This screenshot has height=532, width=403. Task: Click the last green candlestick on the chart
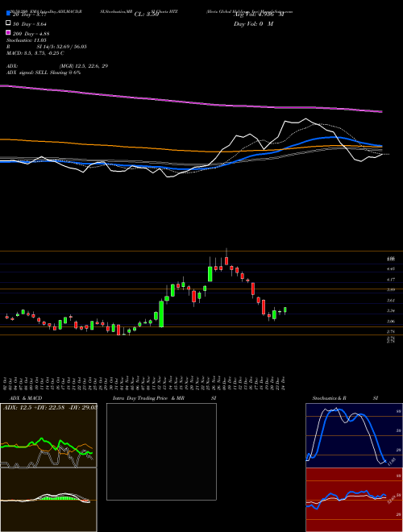click(285, 310)
